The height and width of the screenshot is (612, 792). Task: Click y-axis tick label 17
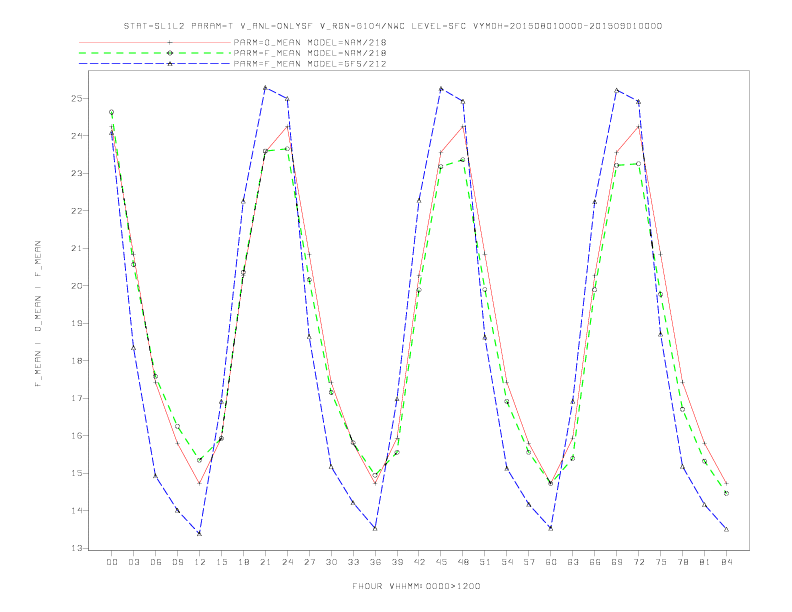[77, 398]
